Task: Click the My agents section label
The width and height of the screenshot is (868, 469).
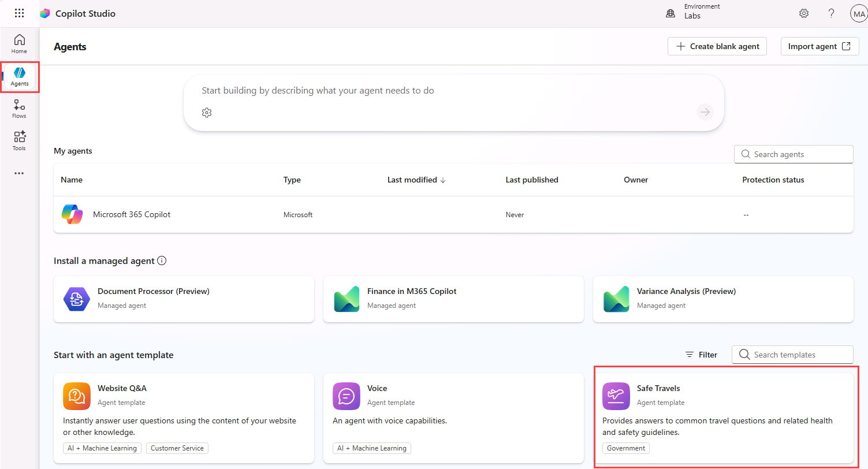Action: [73, 151]
